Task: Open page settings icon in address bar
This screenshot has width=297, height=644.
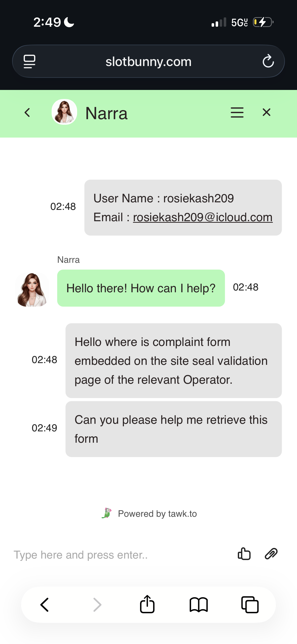Action: click(x=29, y=61)
